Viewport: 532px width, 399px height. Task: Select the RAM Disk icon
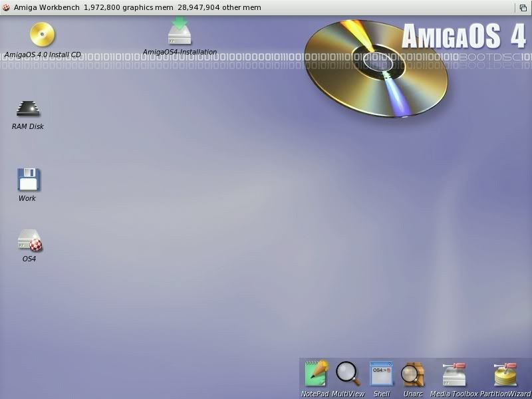[28, 108]
